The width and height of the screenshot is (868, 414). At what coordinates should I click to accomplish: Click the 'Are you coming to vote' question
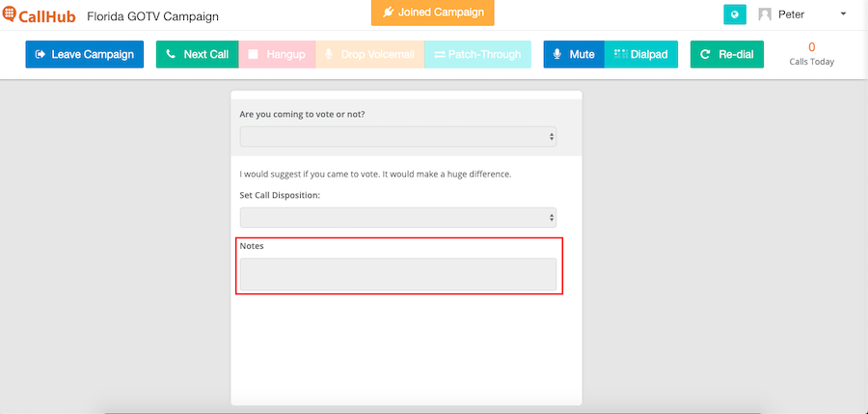[302, 115]
